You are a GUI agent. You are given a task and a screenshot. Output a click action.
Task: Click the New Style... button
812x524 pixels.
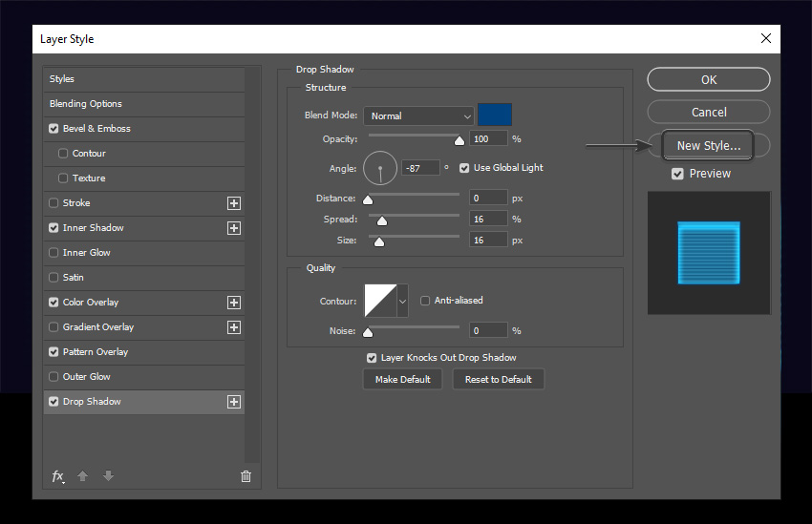point(708,146)
